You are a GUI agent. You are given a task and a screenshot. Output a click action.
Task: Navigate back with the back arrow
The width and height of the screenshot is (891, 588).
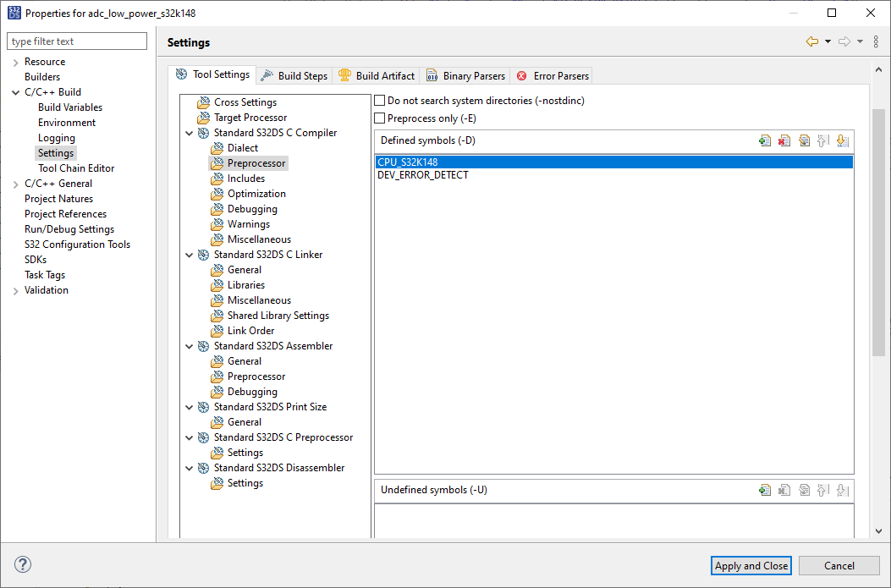pyautogui.click(x=813, y=41)
